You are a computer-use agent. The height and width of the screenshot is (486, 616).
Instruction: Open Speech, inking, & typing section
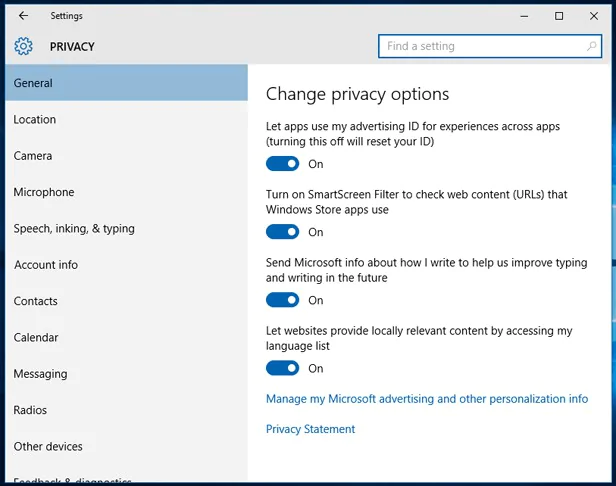pyautogui.click(x=74, y=229)
